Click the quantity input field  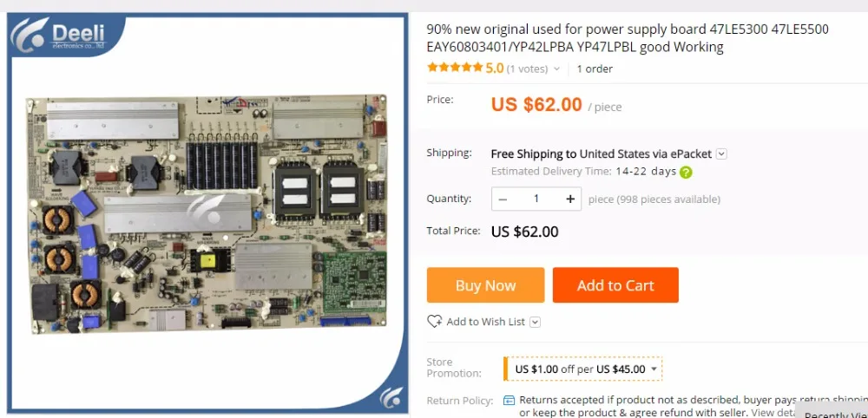[536, 199]
